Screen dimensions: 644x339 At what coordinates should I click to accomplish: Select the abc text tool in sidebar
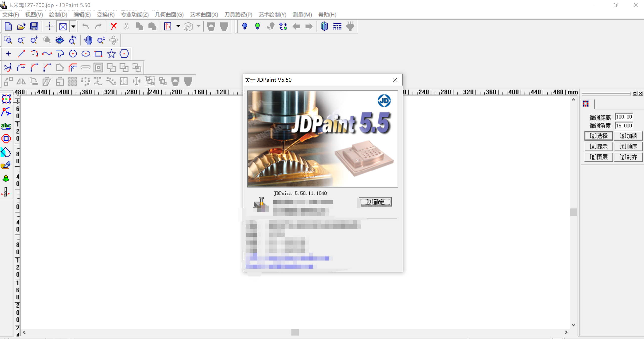coord(6,126)
